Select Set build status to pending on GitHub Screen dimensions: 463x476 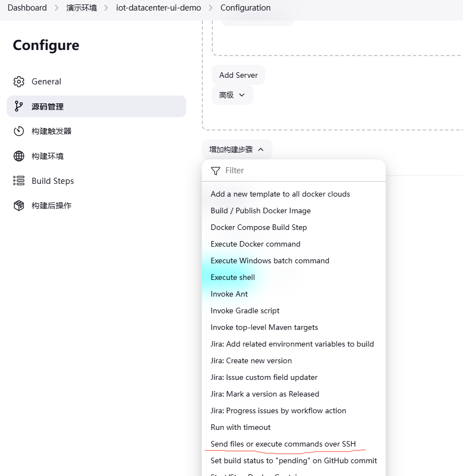(x=294, y=460)
